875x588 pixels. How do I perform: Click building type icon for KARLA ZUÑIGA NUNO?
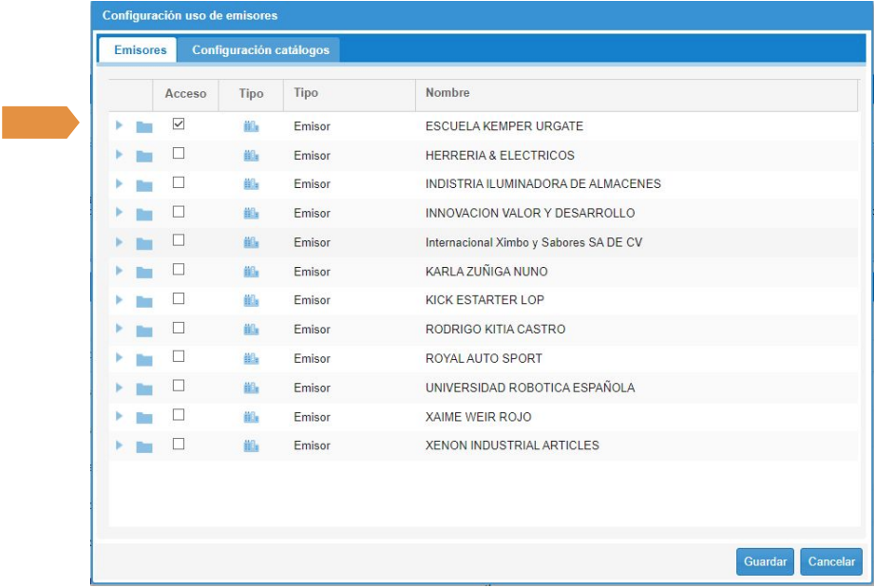tap(251, 273)
